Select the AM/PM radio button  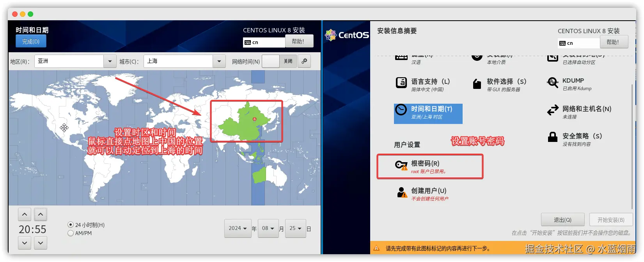click(71, 233)
